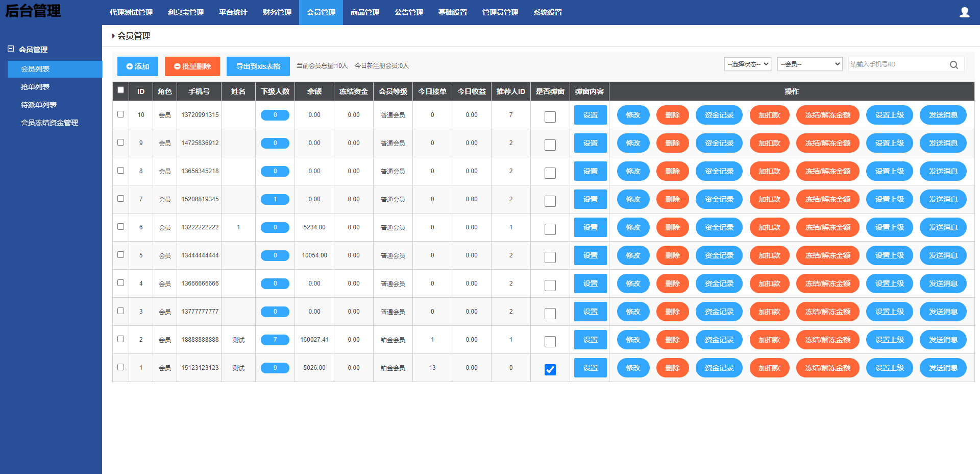Open 财务管理 in the top navigation

click(277, 12)
